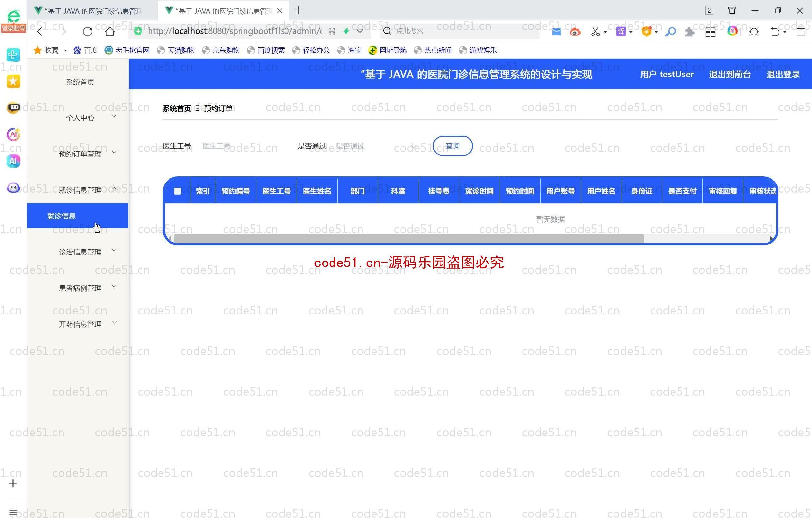Click the 个人中心 sidebar icon
Screen dimensions: 812x518
click(x=79, y=117)
